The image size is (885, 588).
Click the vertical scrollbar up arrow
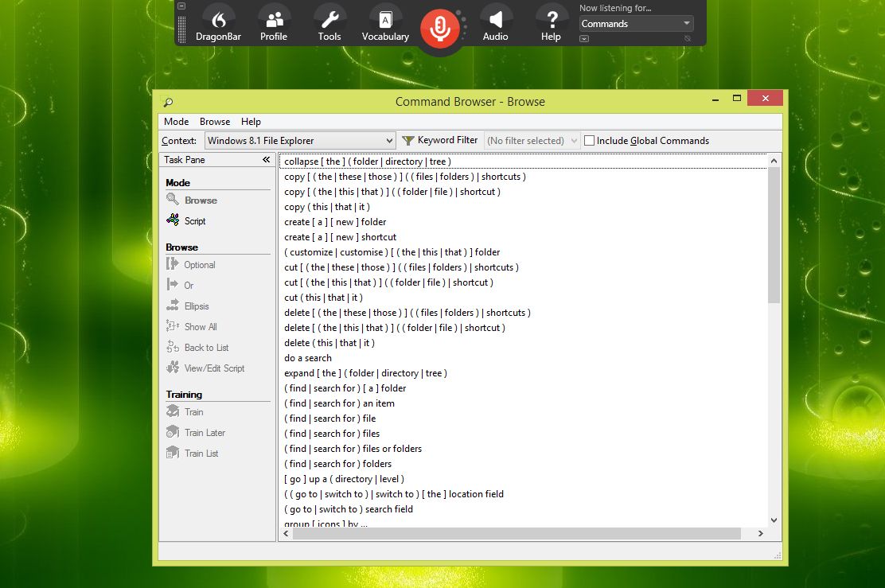coord(774,161)
